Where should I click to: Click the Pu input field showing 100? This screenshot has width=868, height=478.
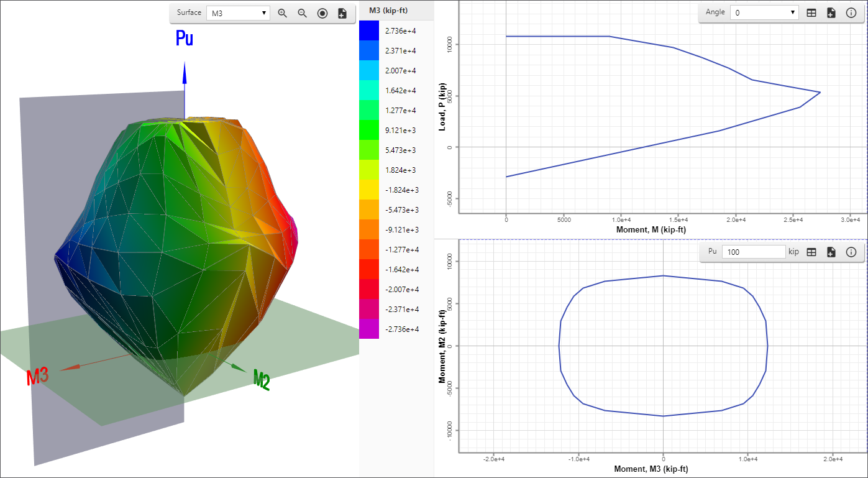point(754,252)
